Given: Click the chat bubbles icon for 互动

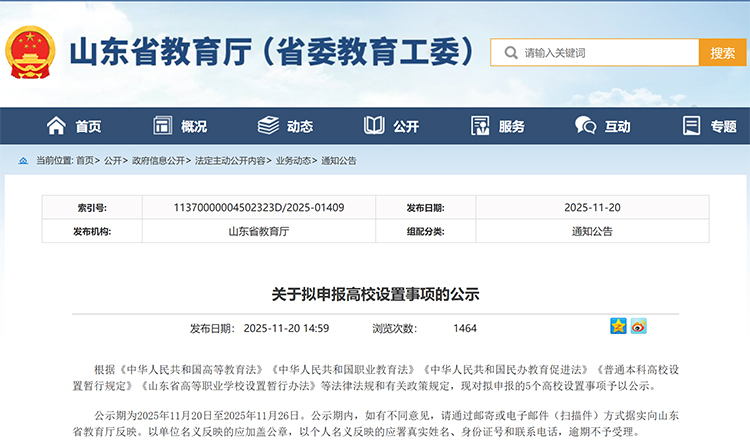Looking at the screenshot, I should click(585, 126).
